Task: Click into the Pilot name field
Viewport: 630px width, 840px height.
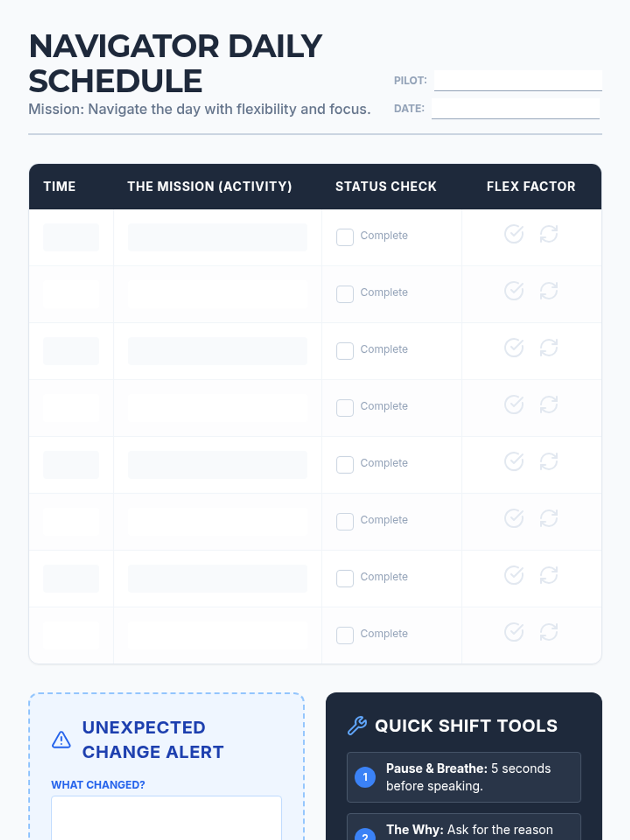Action: click(518, 80)
